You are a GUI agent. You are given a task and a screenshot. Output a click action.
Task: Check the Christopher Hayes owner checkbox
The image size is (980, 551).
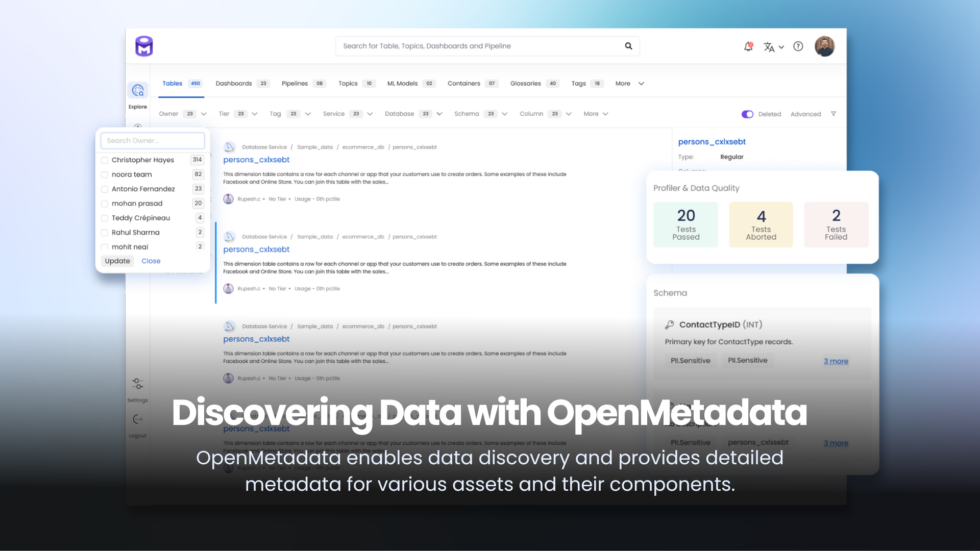pyautogui.click(x=105, y=160)
